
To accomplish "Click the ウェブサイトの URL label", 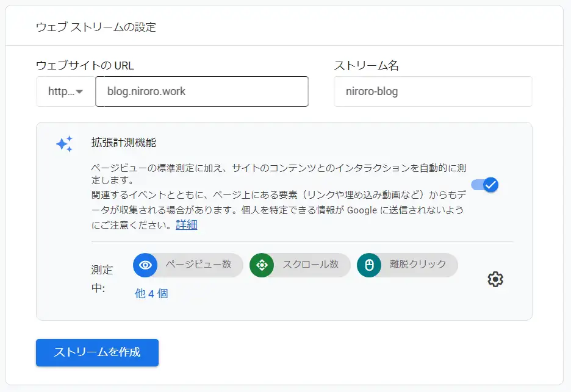I will pyautogui.click(x=85, y=66).
